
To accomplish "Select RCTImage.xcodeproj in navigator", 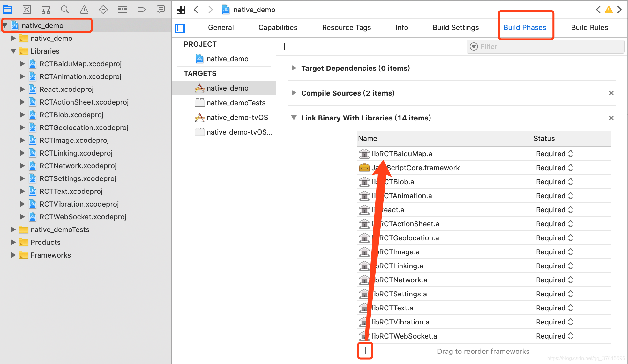I will coord(74,140).
